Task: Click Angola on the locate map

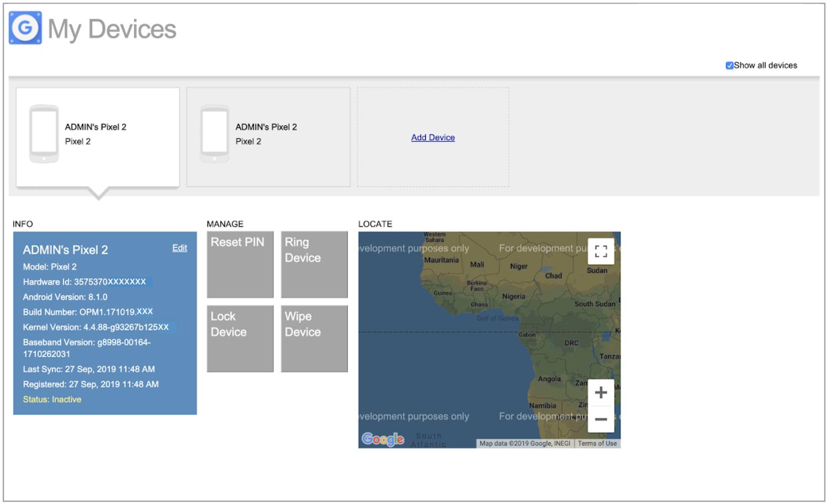Action: click(549, 379)
